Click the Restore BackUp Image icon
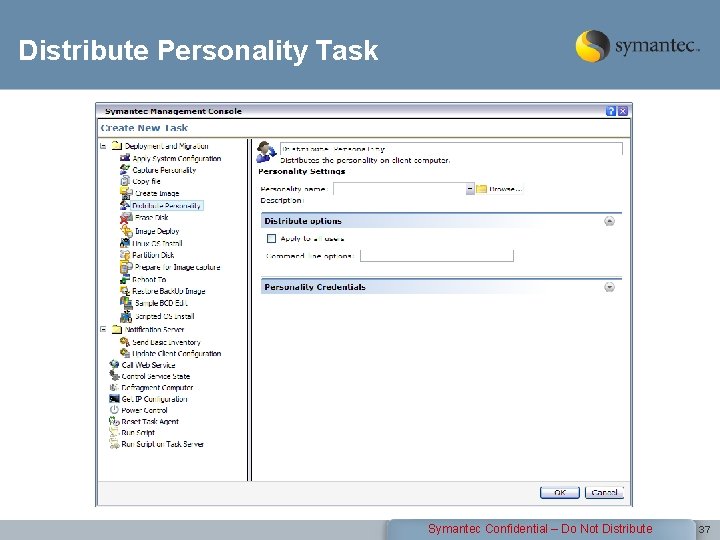The height and width of the screenshot is (540, 720). coord(125,291)
